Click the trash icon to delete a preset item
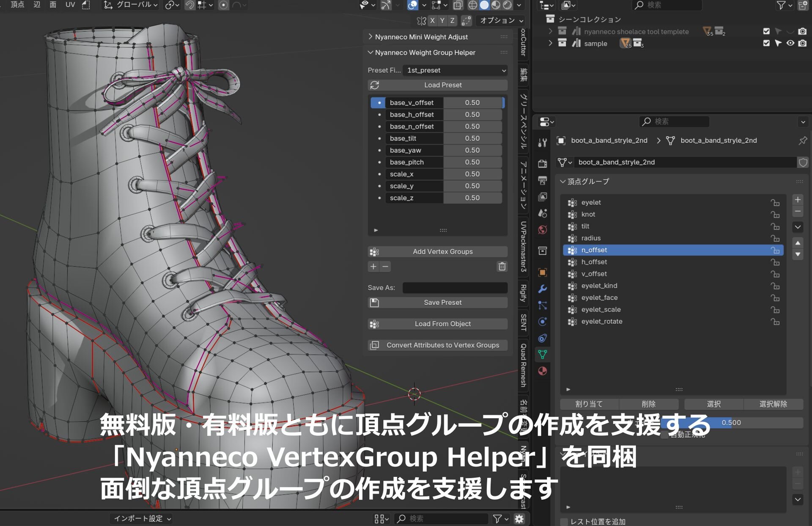812x526 pixels. (502, 267)
